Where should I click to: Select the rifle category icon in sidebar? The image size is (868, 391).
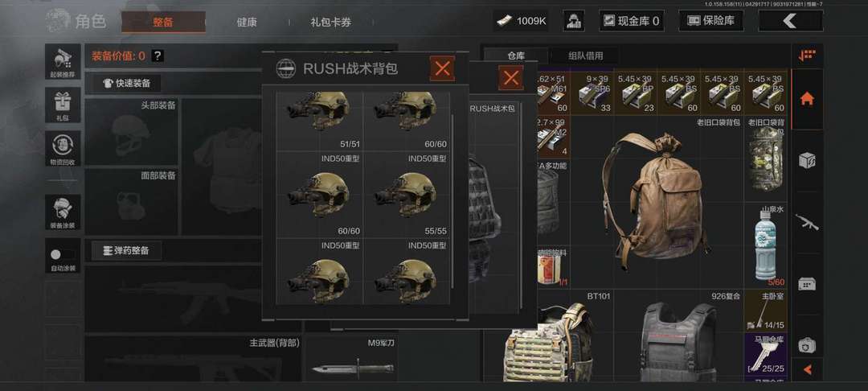(807, 223)
